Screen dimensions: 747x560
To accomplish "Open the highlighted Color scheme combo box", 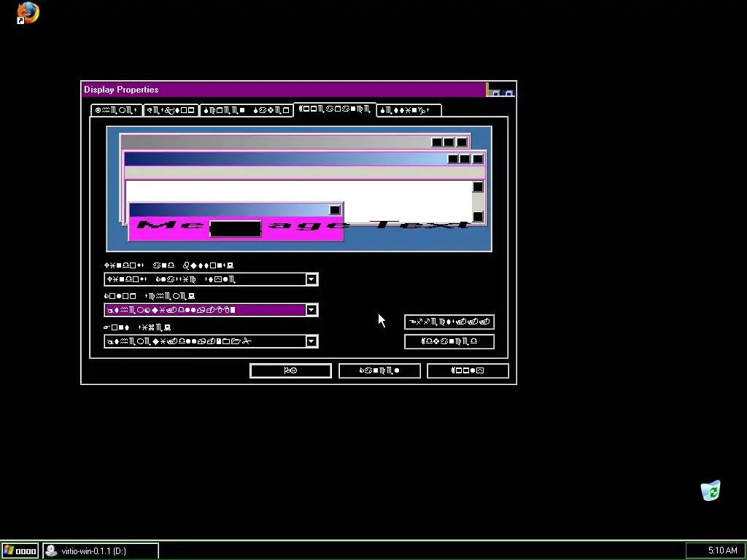I will (211, 310).
